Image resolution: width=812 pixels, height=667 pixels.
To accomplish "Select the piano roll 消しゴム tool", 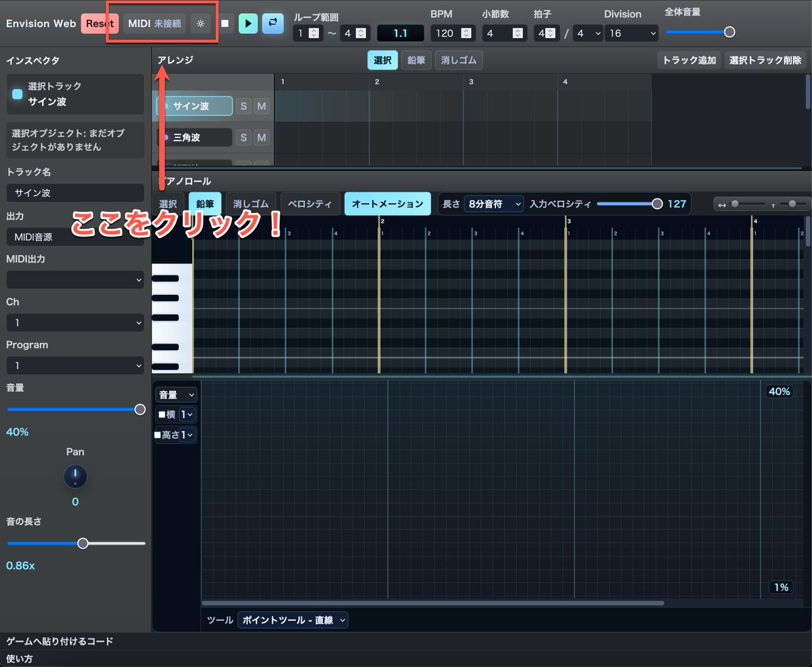I will [x=250, y=204].
